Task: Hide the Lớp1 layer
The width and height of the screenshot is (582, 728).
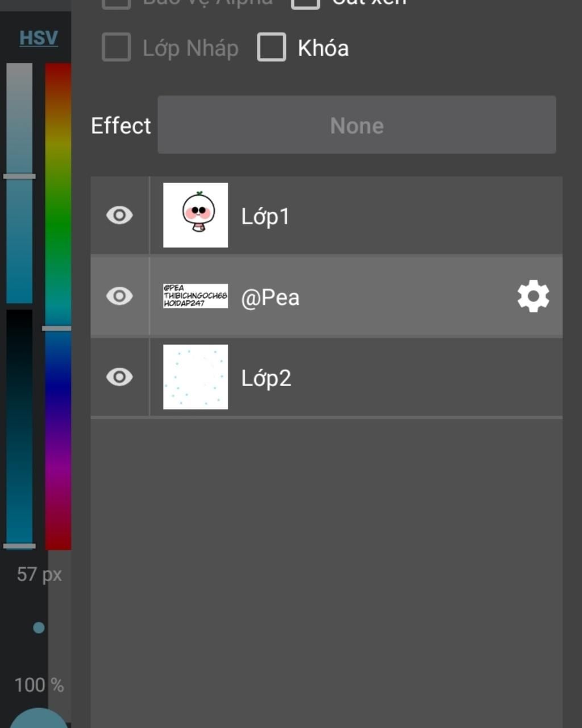Action: point(119,216)
